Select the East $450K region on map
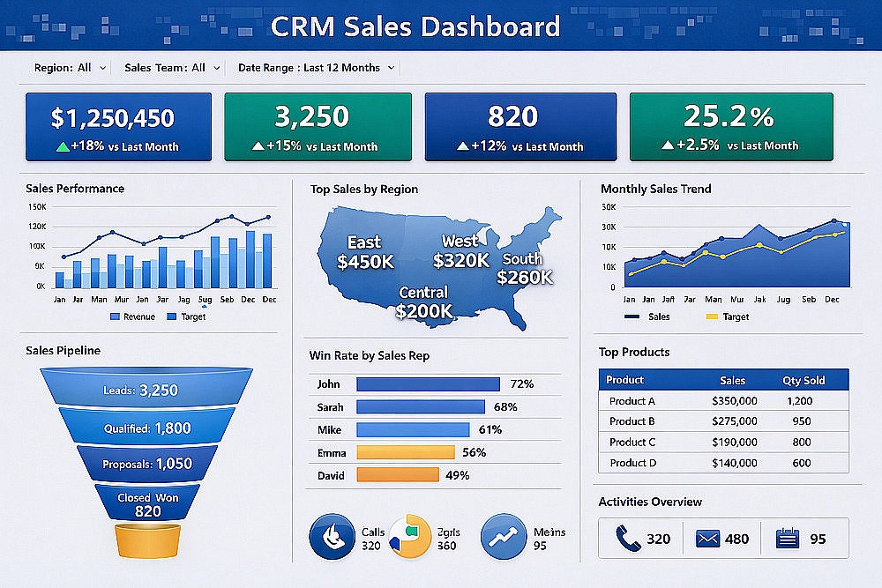 pos(364,252)
